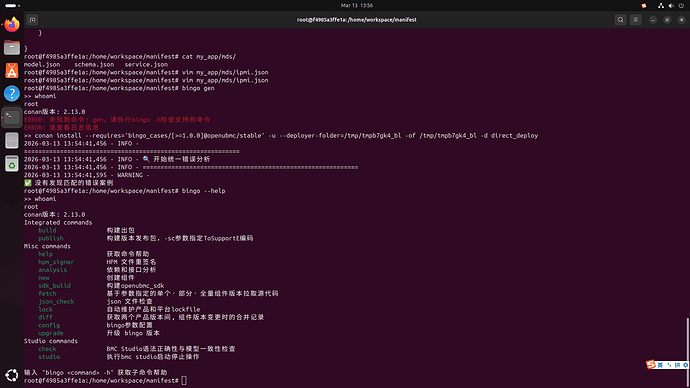
Task: Open new terminal tab button
Action: pos(33,20)
